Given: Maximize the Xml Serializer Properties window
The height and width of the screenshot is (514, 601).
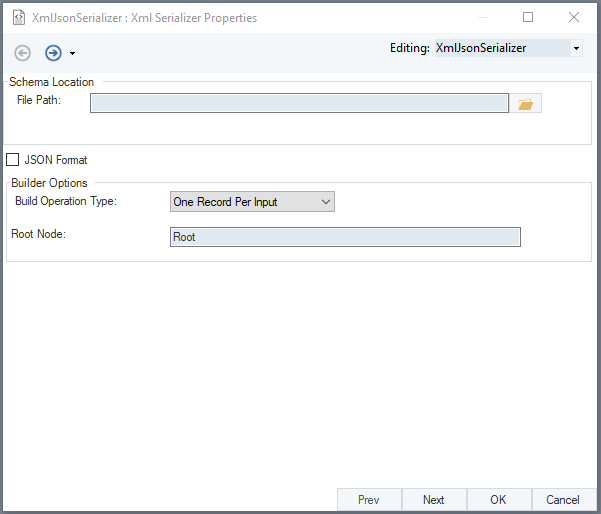Looking at the screenshot, I should (528, 17).
